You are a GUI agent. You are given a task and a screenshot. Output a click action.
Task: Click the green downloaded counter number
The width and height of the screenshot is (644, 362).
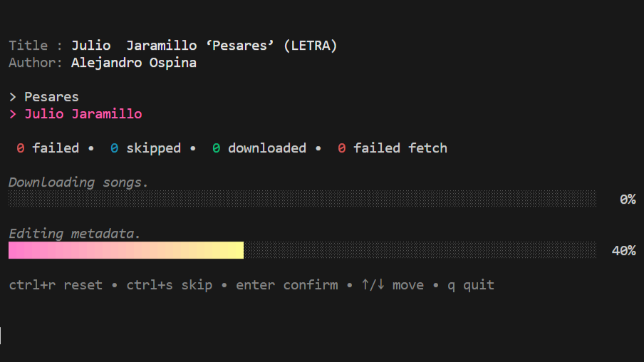(216, 148)
